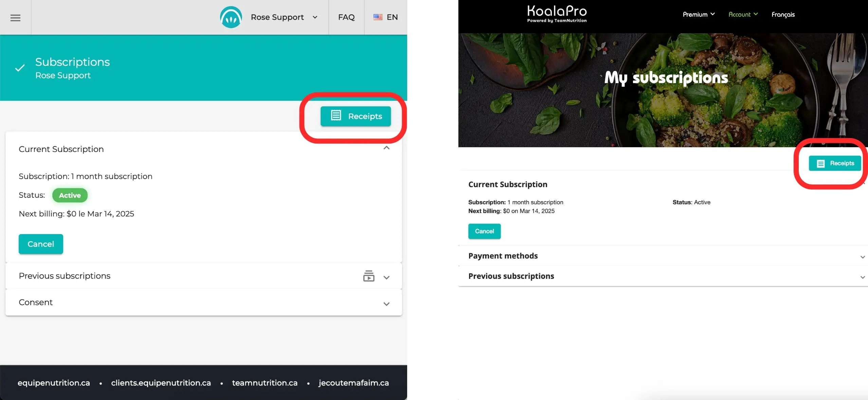The width and height of the screenshot is (868, 400).
Task: Open the Account menu in KoalaPro
Action: [x=743, y=14]
